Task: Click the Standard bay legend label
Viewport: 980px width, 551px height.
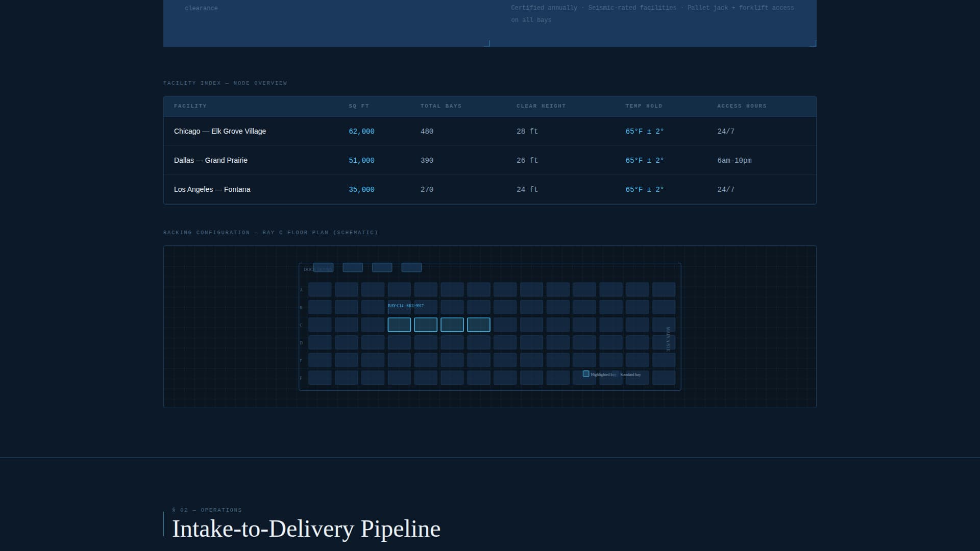Action: click(x=630, y=374)
